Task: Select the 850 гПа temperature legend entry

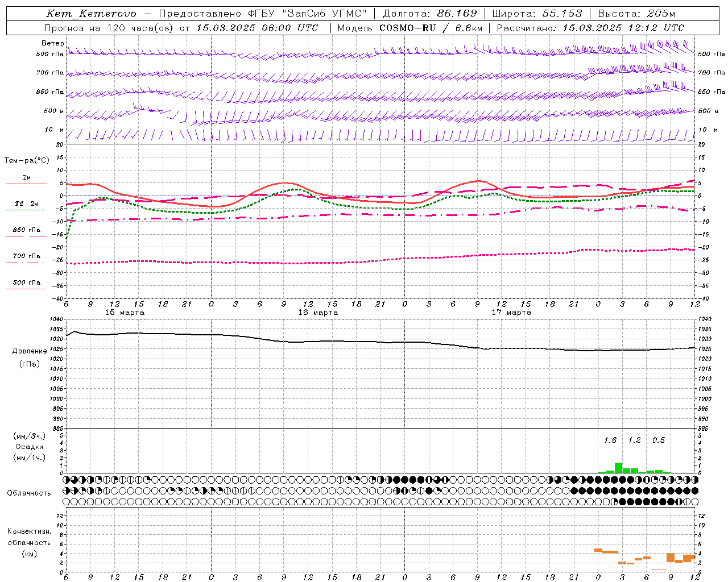Action: (26, 230)
